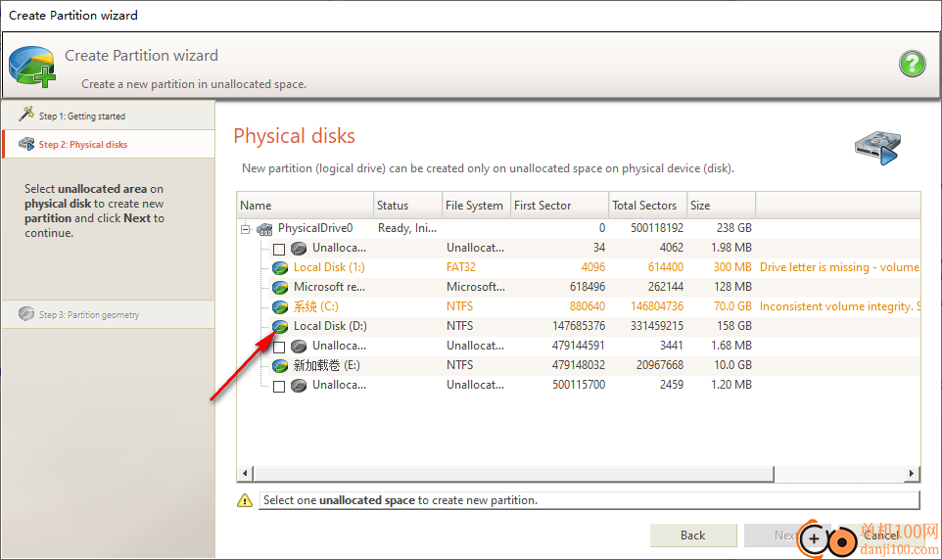Click the disk icon beside Step 2
942x560 pixels.
26,144
